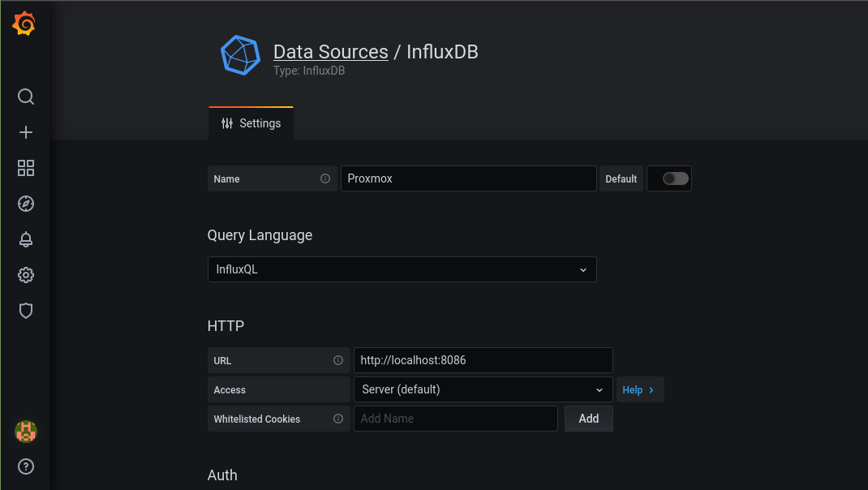
Task: Open the Explore compass icon
Action: pos(25,204)
